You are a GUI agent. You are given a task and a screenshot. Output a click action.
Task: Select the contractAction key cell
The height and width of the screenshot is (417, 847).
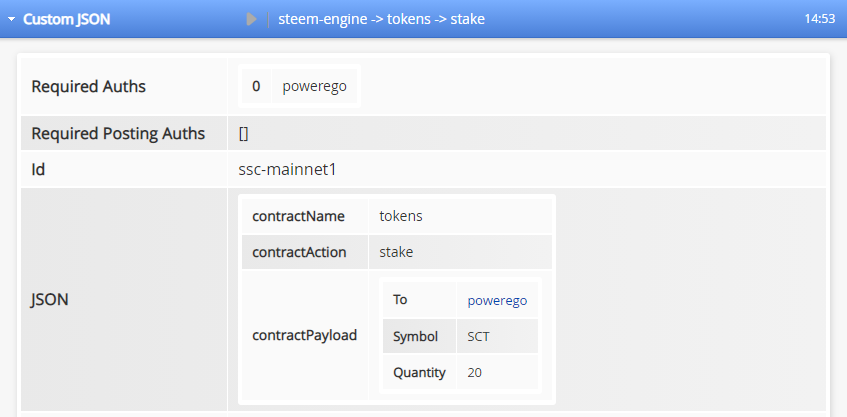[x=305, y=252]
